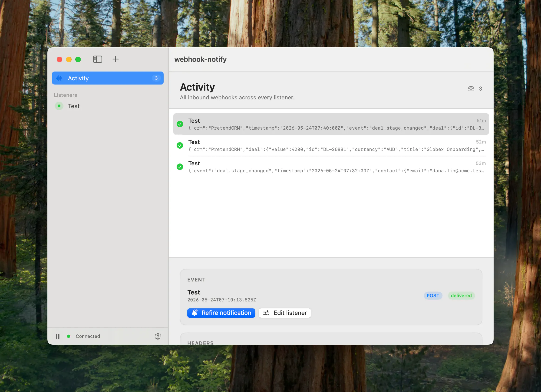Click the POST method badge
The width and height of the screenshot is (541, 392).
[433, 296]
